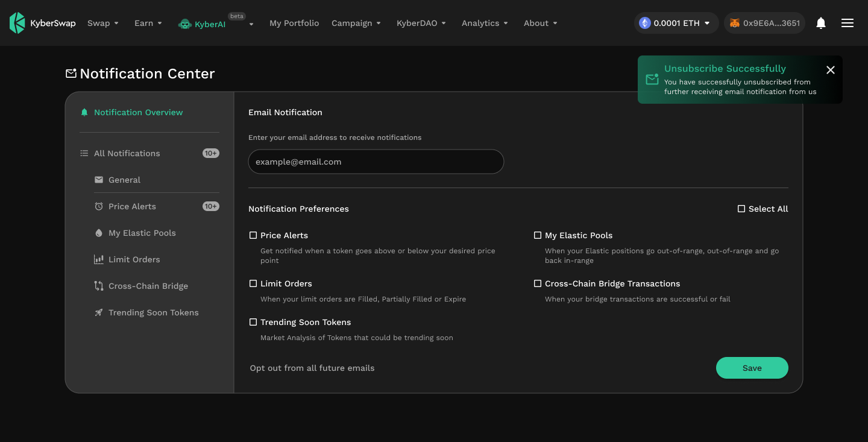Click the Limit Orders chart icon

point(99,259)
